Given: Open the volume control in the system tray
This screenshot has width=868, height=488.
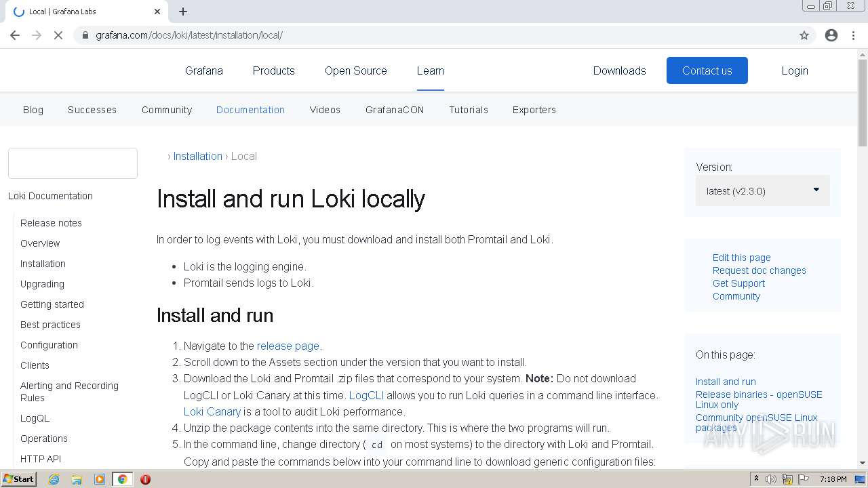Looking at the screenshot, I should click(x=771, y=479).
